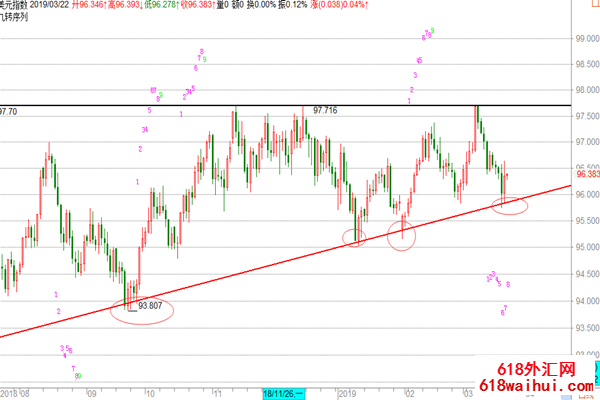Click the 94.000 price axis label

tap(587, 301)
